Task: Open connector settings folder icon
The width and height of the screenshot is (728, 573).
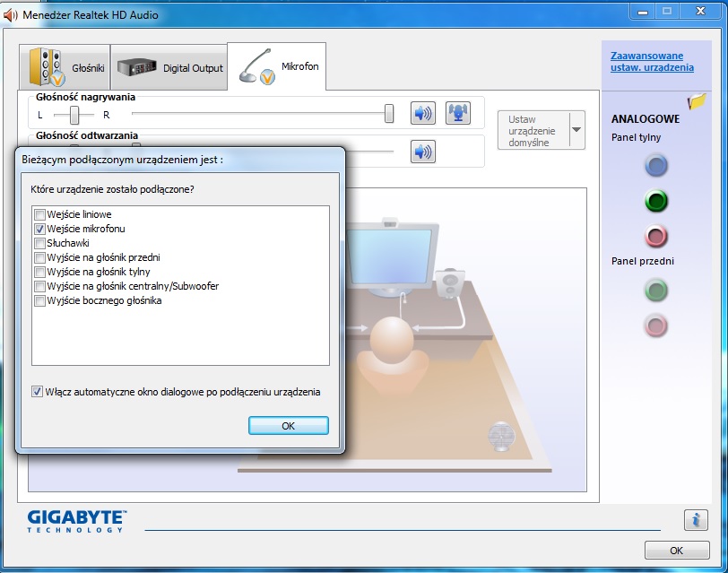Action: pos(697,100)
